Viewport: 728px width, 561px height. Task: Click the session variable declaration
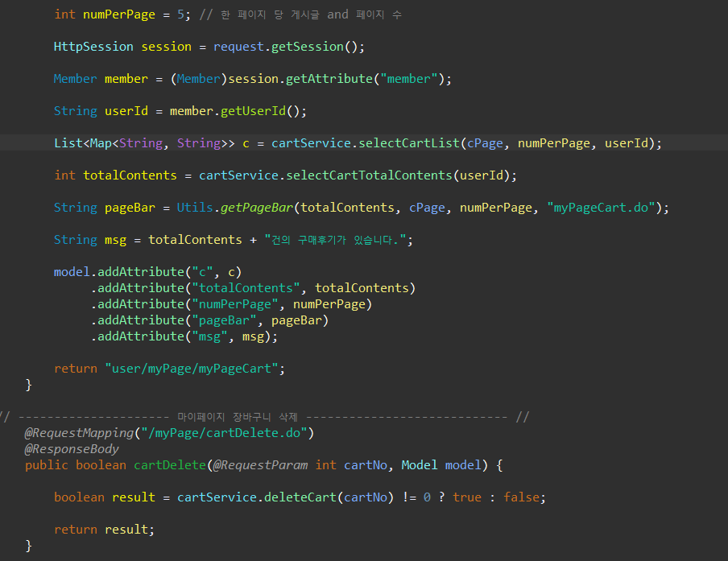(x=166, y=47)
